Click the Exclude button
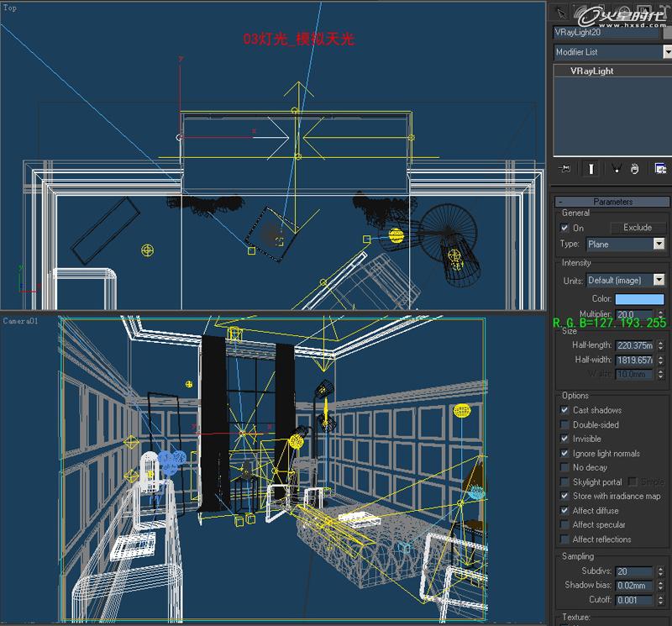 (638, 228)
